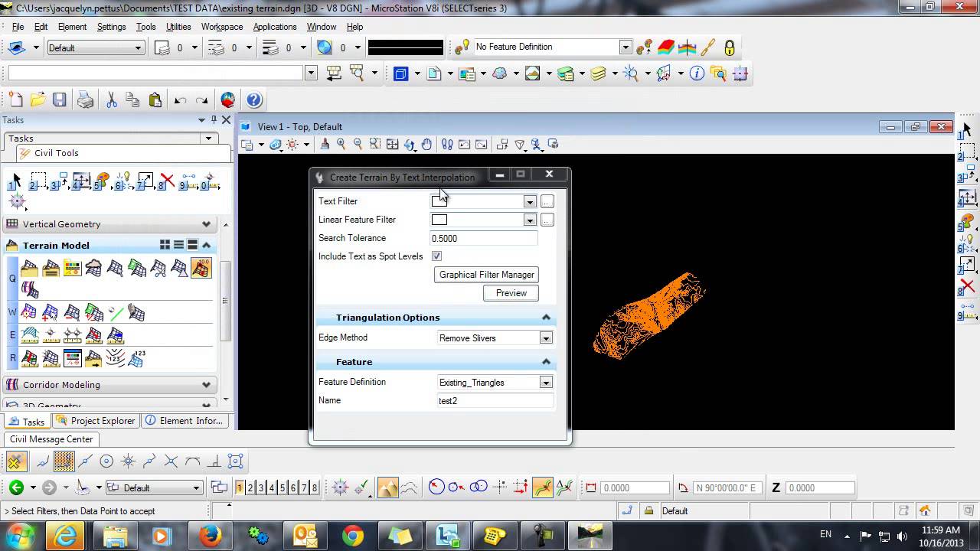This screenshot has height=551, width=980.
Task: Open the Linear Feature Filter dropdown
Action: [529, 220]
